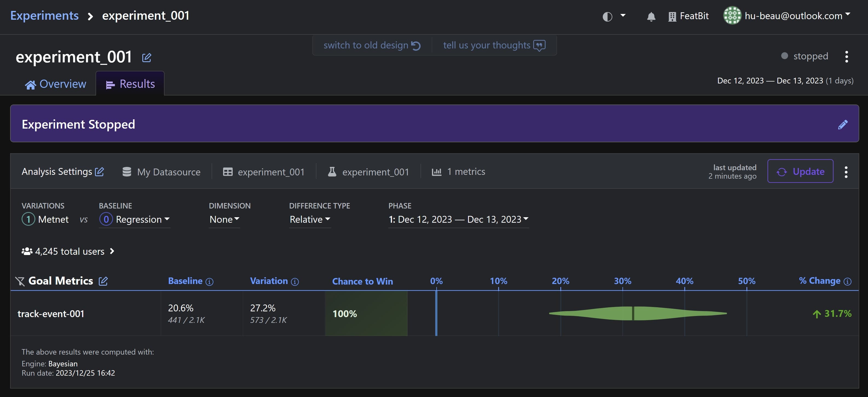This screenshot has width=868, height=397.
Task: Edit Goal Metrics with the pencil icon
Action: [103, 281]
